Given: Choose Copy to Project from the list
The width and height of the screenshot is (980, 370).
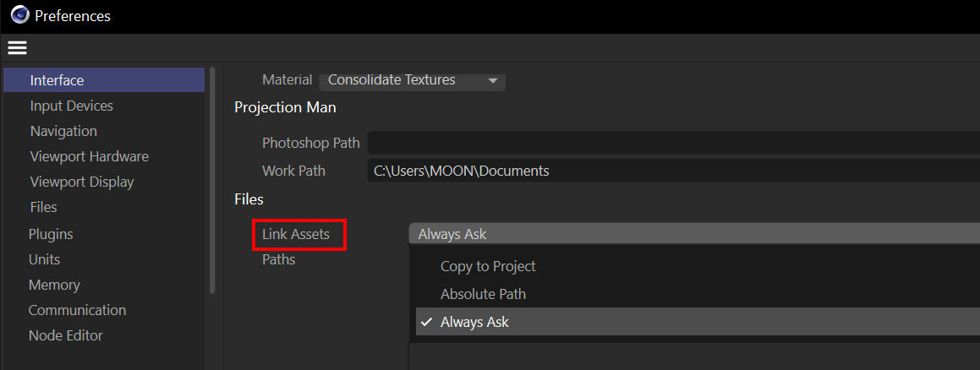Looking at the screenshot, I should coord(488,266).
